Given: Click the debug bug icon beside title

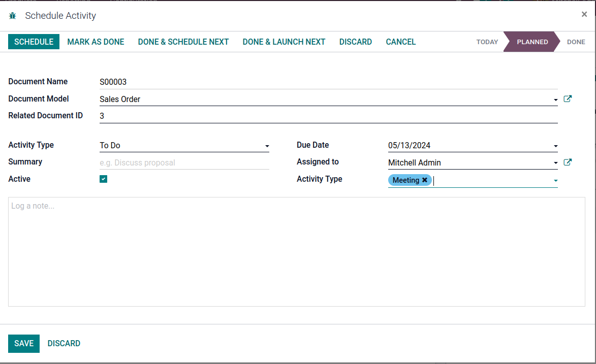Looking at the screenshot, I should pyautogui.click(x=13, y=16).
